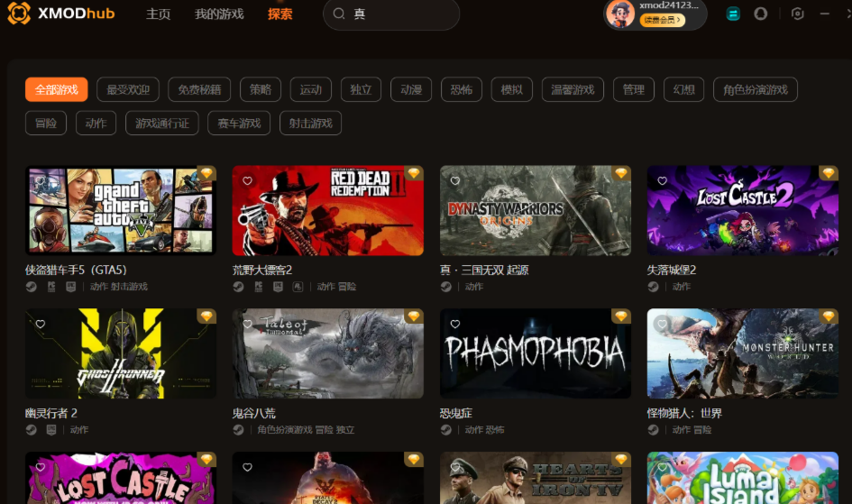
Task: Select the 恐怖 genre tag
Action: [462, 89]
